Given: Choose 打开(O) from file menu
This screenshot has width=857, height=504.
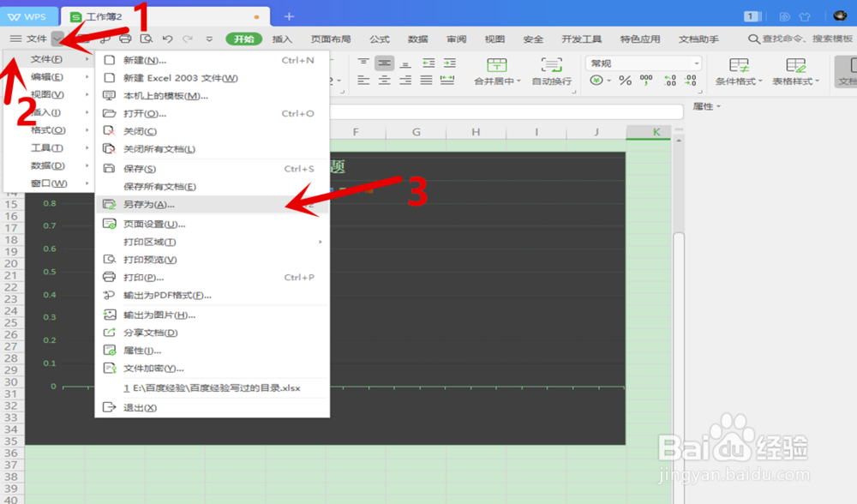Looking at the screenshot, I should 212,113.
